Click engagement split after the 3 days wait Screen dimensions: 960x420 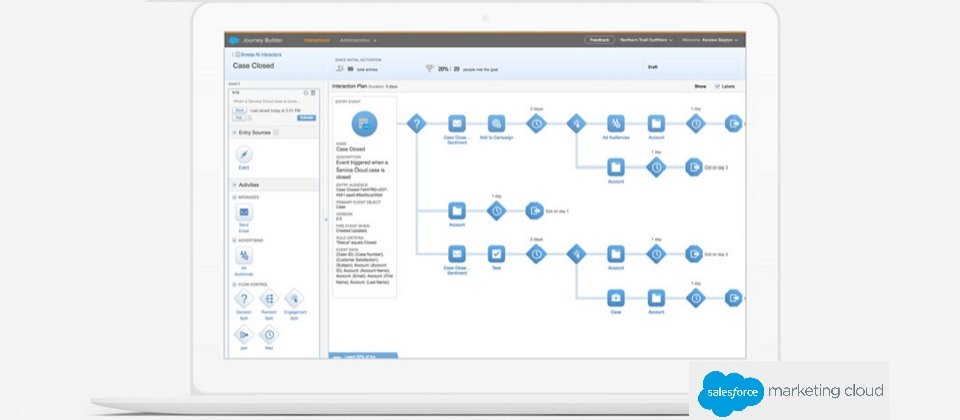[576, 253]
